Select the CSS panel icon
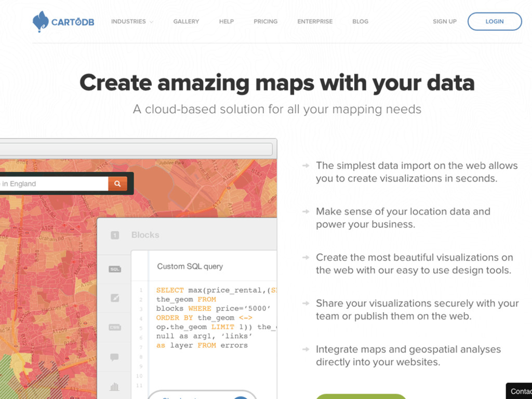Image resolution: width=532 pixels, height=399 pixels. pyautogui.click(x=115, y=327)
